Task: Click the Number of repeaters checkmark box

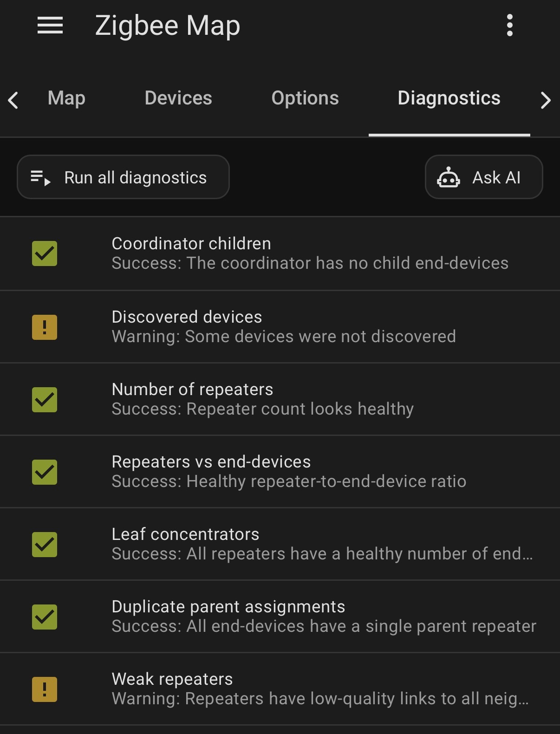Action: point(45,400)
